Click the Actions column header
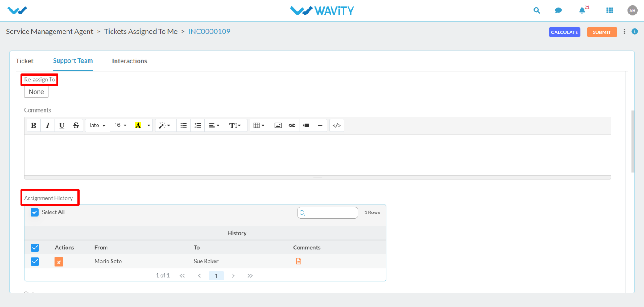This screenshot has height=307, width=644. click(x=64, y=248)
